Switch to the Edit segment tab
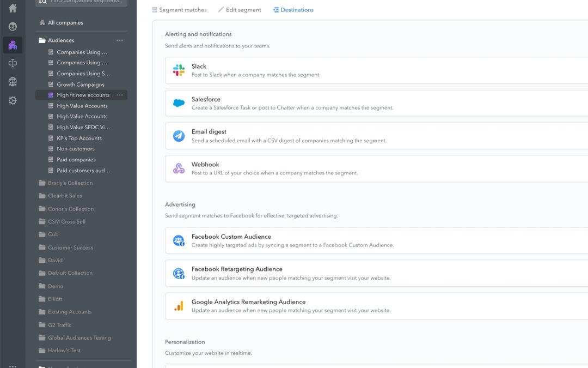Viewport: 588px width, 368px height. (240, 10)
